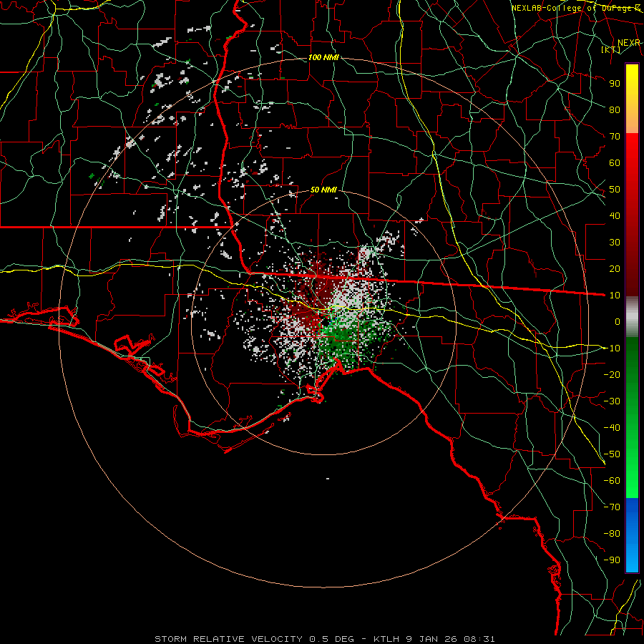644x644 pixels.
Task: Click the -60 value on the velocity scale
Action: [612, 481]
